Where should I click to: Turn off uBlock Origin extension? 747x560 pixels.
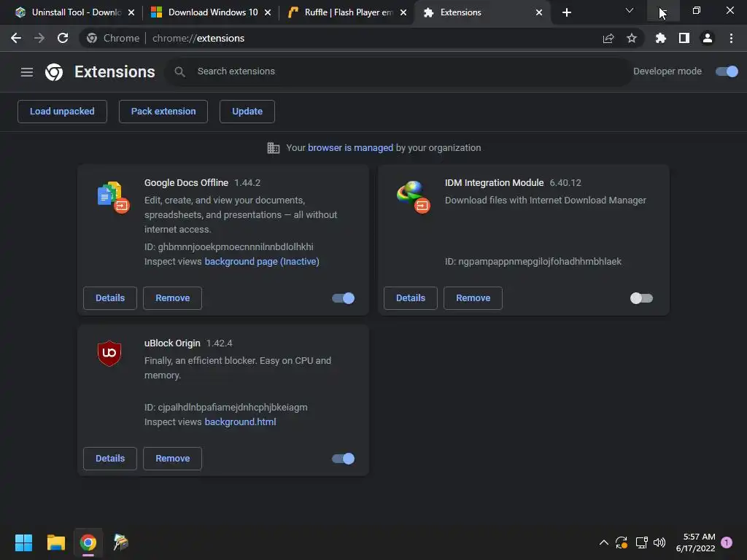click(x=343, y=459)
